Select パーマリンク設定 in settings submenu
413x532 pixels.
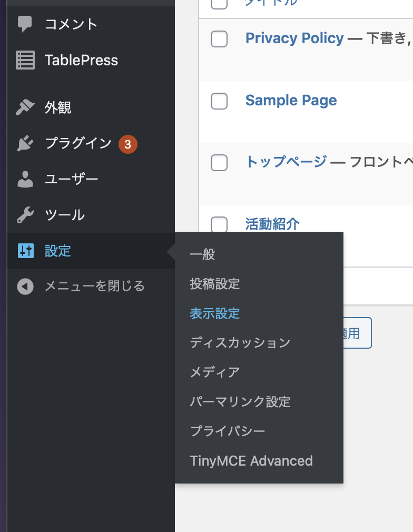click(240, 402)
